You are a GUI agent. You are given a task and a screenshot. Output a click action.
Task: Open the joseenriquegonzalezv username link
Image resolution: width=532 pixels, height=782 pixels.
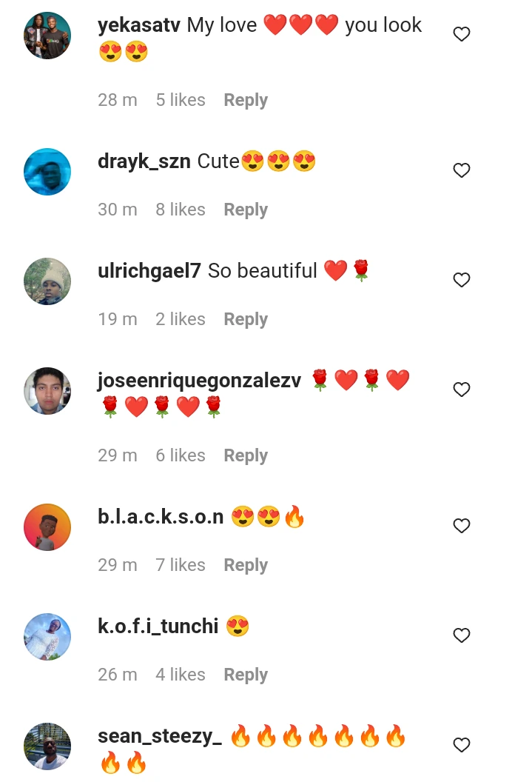(199, 381)
